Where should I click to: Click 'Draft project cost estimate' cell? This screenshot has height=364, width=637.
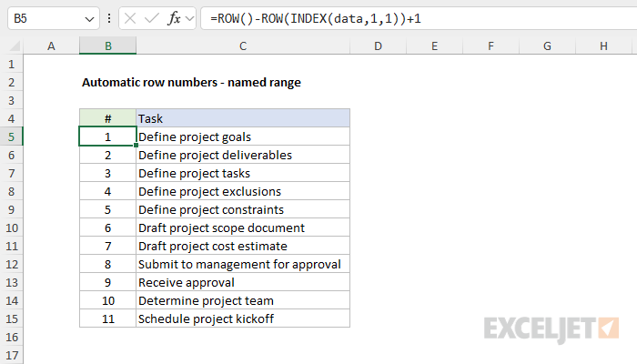coord(243,246)
